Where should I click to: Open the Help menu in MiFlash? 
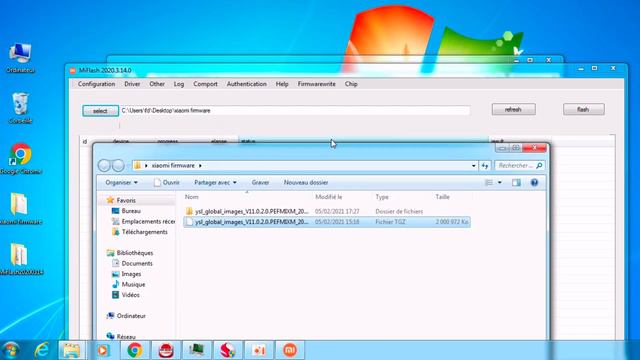point(282,84)
